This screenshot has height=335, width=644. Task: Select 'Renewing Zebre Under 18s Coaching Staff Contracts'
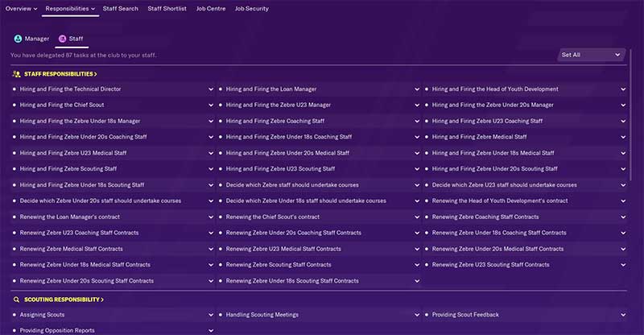pyautogui.click(x=499, y=233)
